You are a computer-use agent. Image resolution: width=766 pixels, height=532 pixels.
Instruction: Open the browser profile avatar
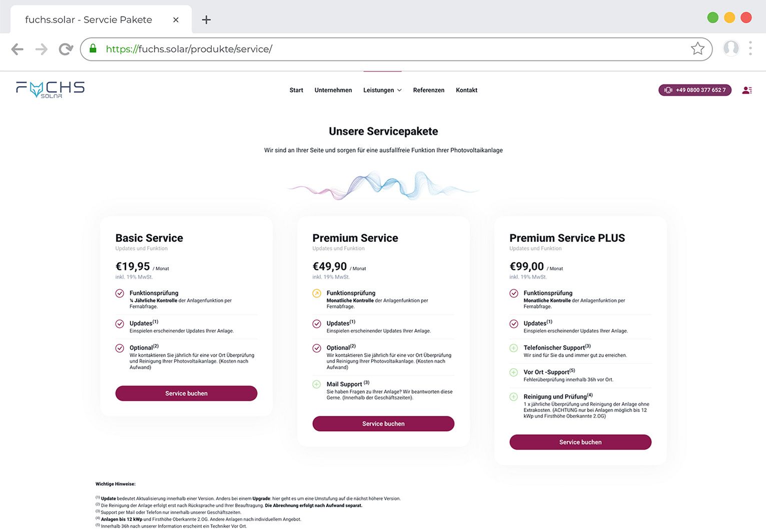pos(731,48)
